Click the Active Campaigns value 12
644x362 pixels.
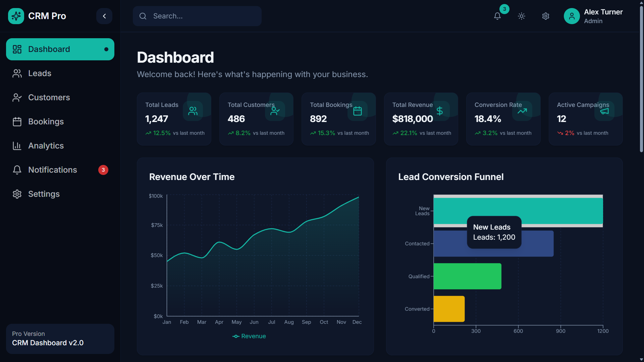click(x=561, y=119)
